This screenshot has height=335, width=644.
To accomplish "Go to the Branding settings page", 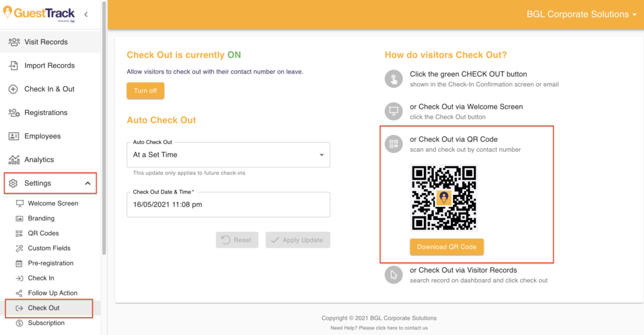I will [41, 219].
